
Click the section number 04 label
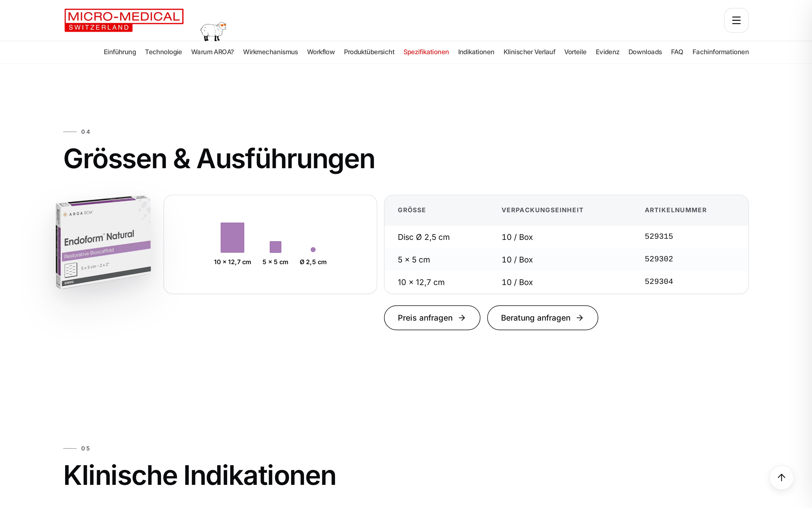tap(85, 132)
